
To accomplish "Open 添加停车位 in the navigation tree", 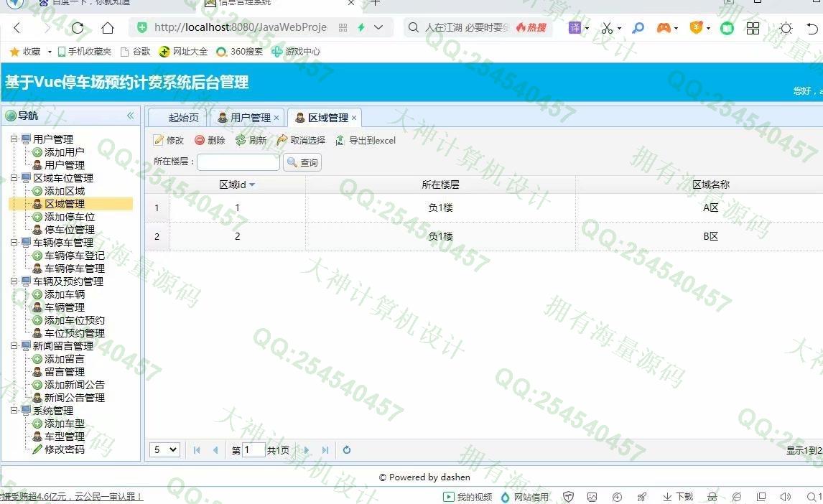I will 69,217.
